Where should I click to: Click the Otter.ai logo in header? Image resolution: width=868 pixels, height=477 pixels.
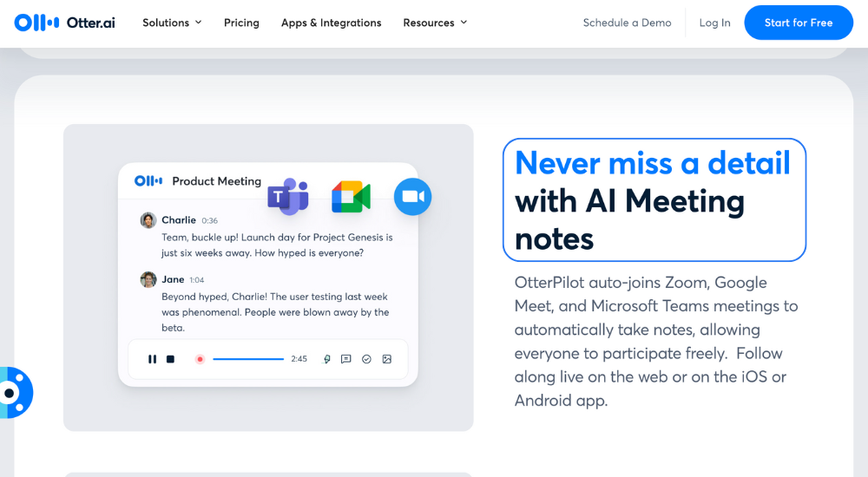pos(65,23)
